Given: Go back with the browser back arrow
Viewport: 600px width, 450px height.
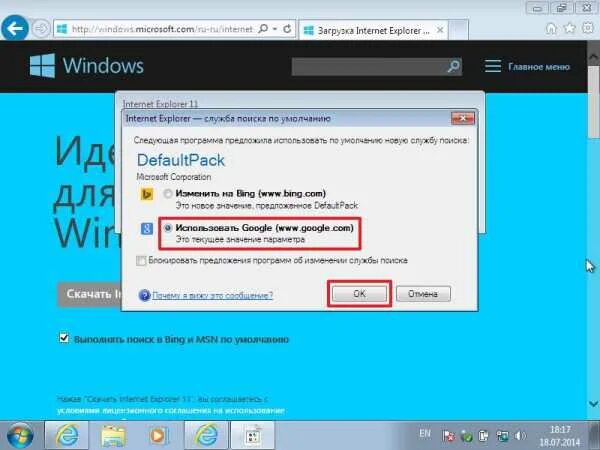Looking at the screenshot, I should [15, 28].
